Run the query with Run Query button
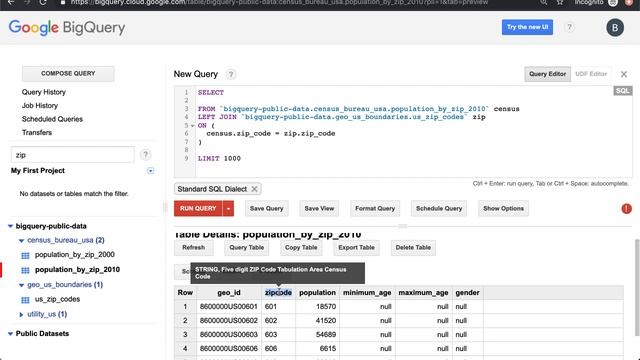Screen dimensions: 640x360 (x=198, y=209)
